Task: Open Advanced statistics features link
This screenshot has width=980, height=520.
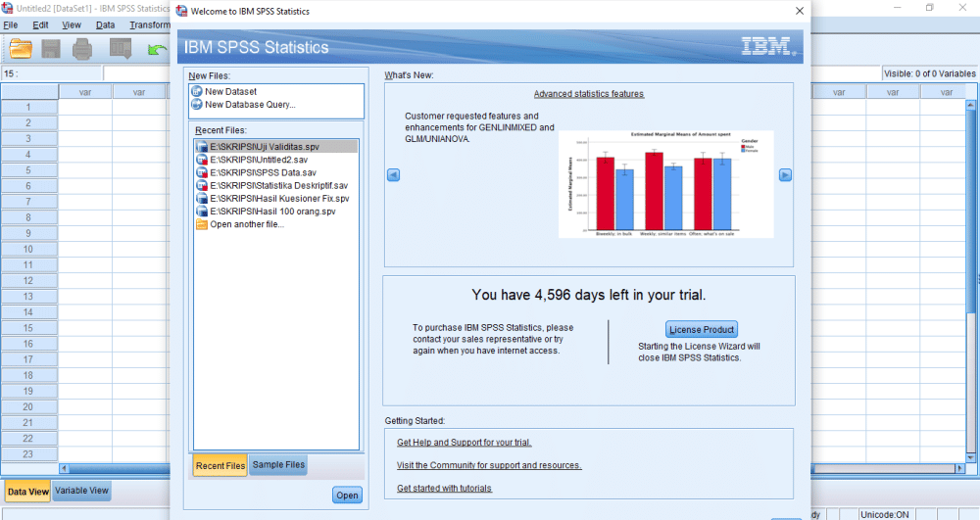Action: (x=588, y=94)
